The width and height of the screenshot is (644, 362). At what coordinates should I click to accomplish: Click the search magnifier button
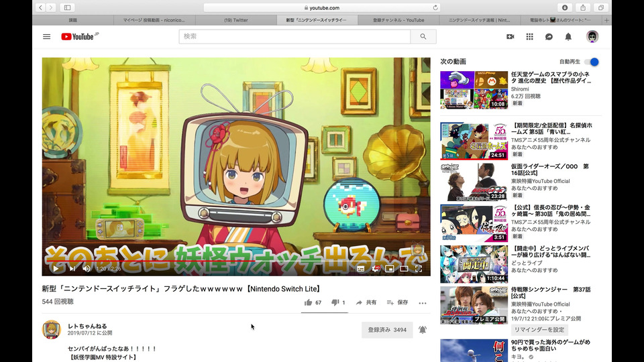(423, 36)
